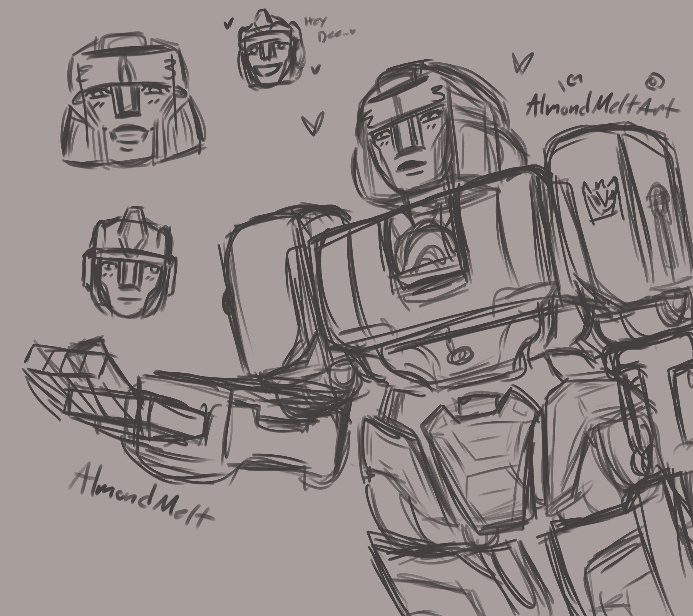Click the crested-helmet head sketch above the outstretched hand
Screen dimensions: 693x616
(x=130, y=262)
